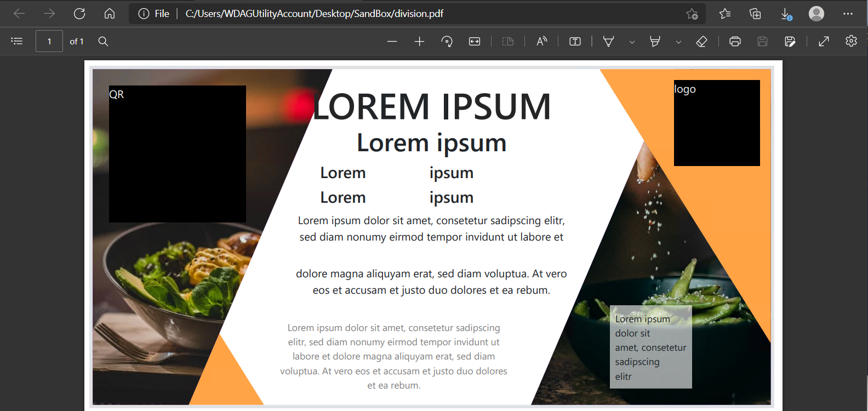868x411 pixels.
Task: Open the Collections panel
Action: tap(755, 14)
